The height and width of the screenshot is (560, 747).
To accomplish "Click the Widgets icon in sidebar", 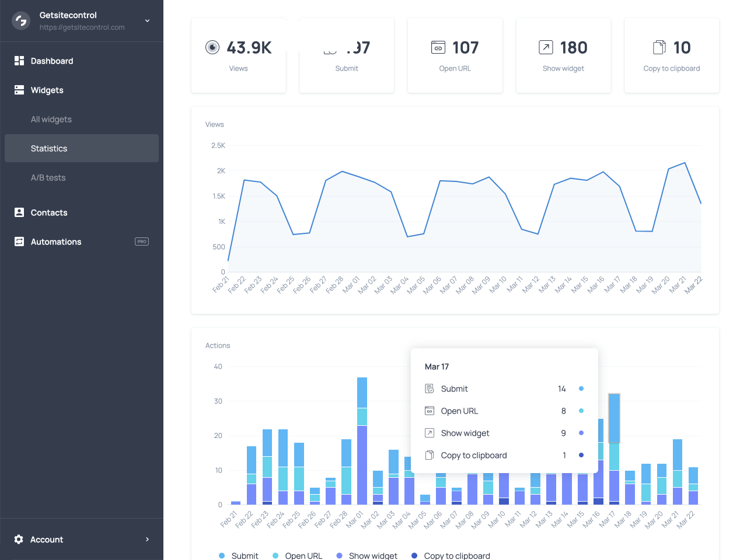I will click(x=19, y=90).
